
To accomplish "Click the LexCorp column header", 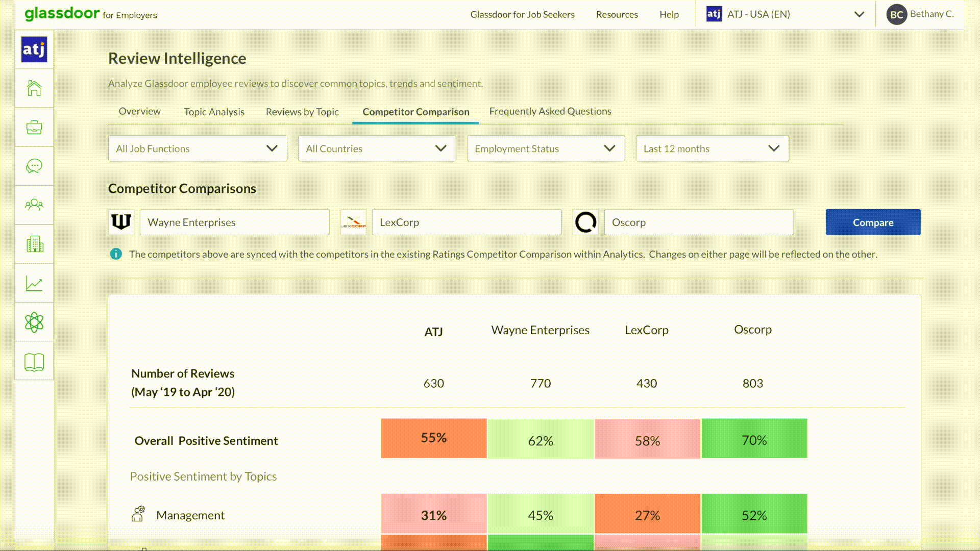I will [647, 330].
